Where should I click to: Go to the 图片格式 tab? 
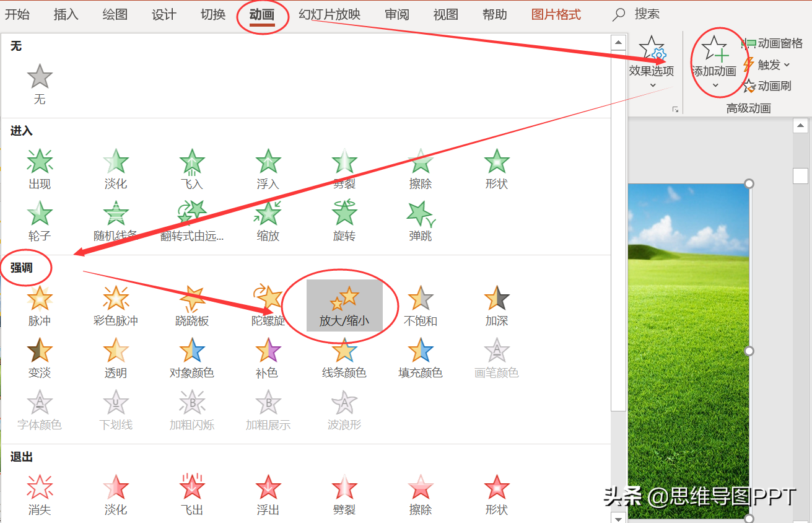point(556,14)
